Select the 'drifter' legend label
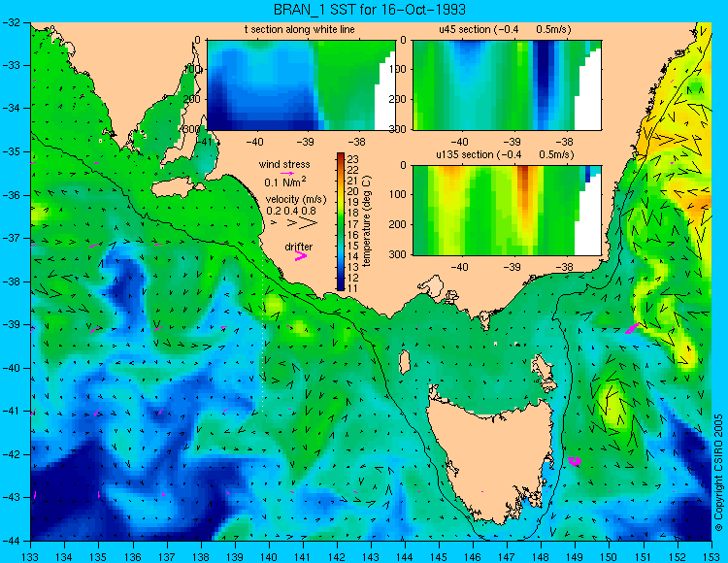This screenshot has height=563, width=728. [x=299, y=247]
